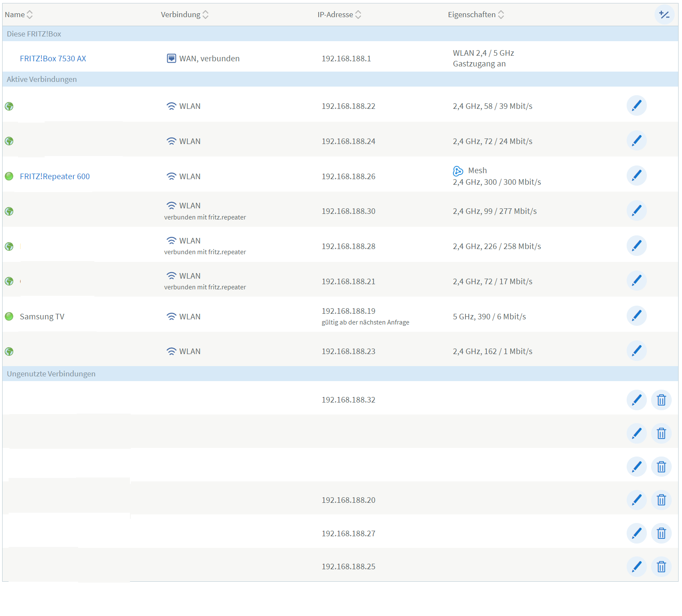Click globe status icon for 192.168.188.24
682x616 pixels.
(9, 141)
